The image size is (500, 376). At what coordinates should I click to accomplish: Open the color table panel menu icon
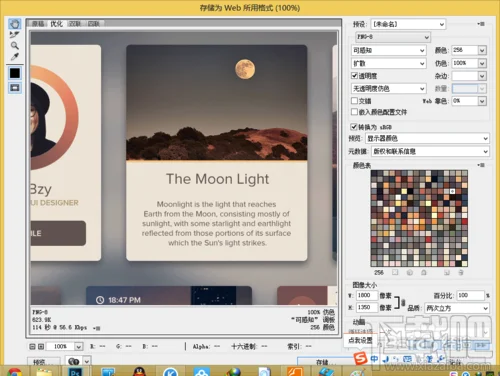(481, 165)
